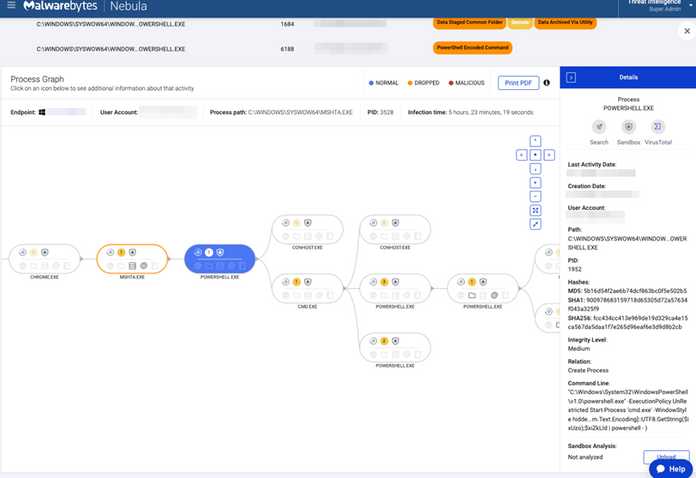
Task: Select the CONHOST.EXE node directly above CMD.EXE
Action: 307,230
